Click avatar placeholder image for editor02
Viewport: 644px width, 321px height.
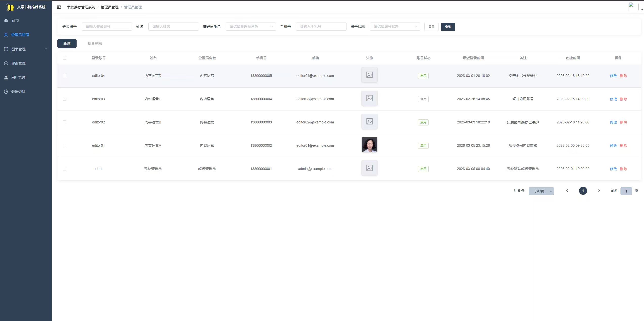pos(370,121)
